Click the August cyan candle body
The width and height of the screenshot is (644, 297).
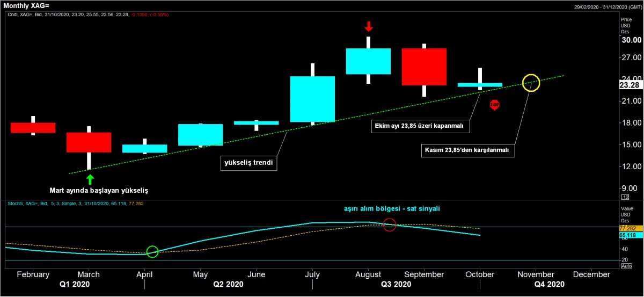tap(368, 61)
